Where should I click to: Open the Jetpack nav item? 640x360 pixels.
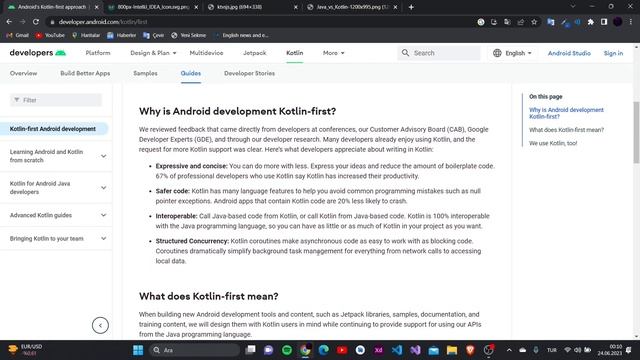254,53
